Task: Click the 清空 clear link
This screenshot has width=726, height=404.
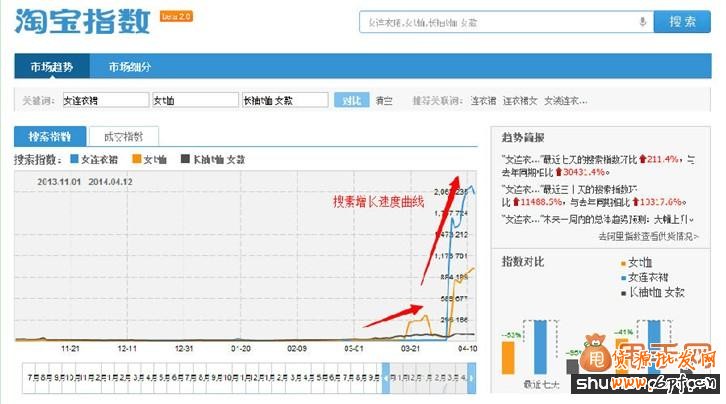Action: point(384,100)
